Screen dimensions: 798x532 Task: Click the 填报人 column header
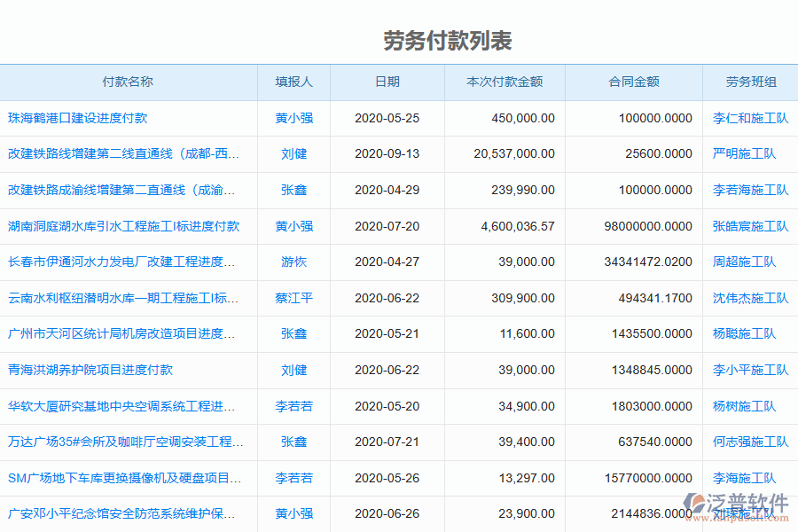coord(293,82)
